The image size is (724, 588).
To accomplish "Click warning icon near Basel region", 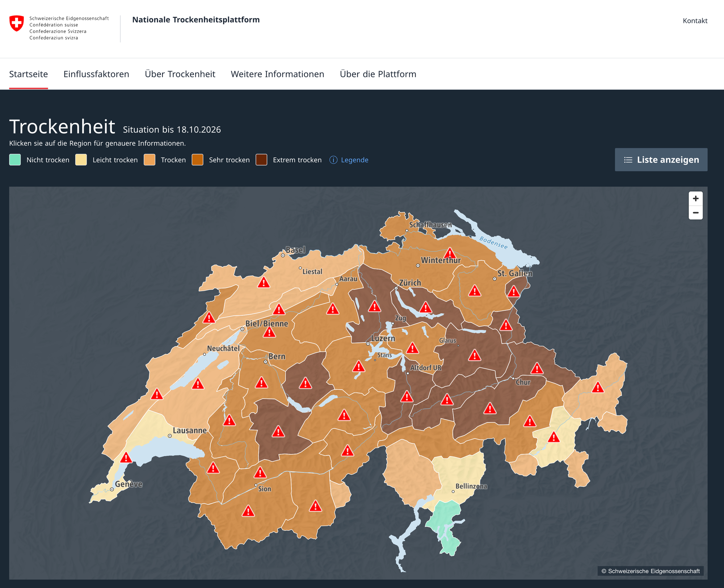I will 264,282.
